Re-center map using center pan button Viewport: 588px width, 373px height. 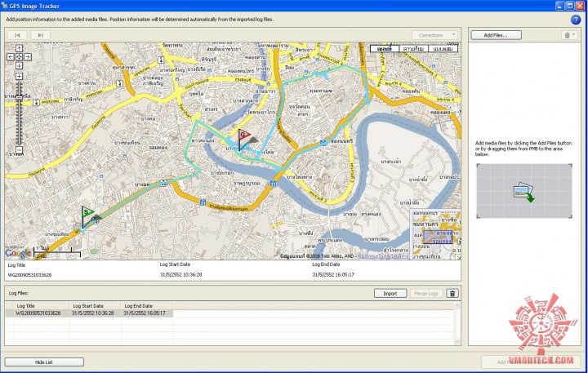(x=19, y=57)
